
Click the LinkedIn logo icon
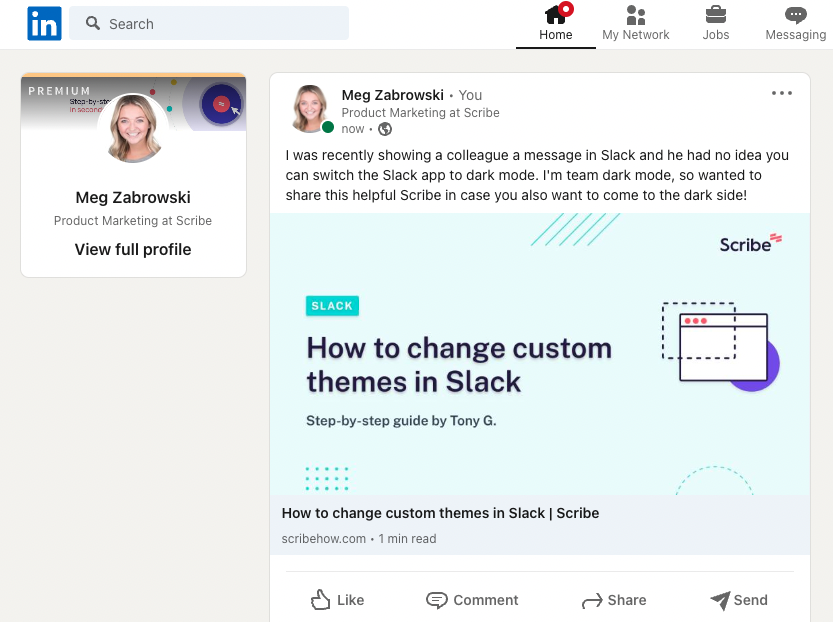click(44, 23)
